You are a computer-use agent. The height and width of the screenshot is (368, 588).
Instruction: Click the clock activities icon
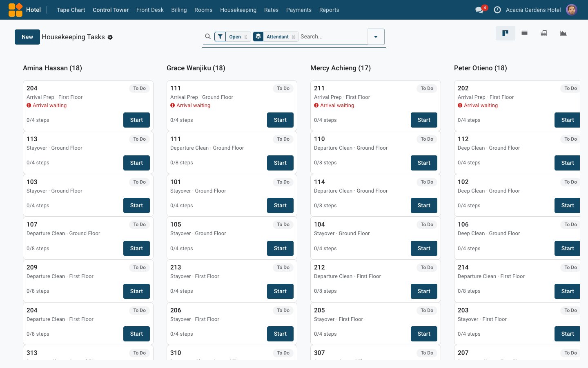coord(497,10)
